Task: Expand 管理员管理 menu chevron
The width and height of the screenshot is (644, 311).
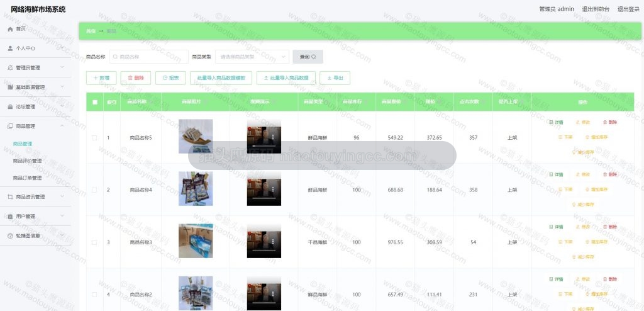Action: point(62,67)
